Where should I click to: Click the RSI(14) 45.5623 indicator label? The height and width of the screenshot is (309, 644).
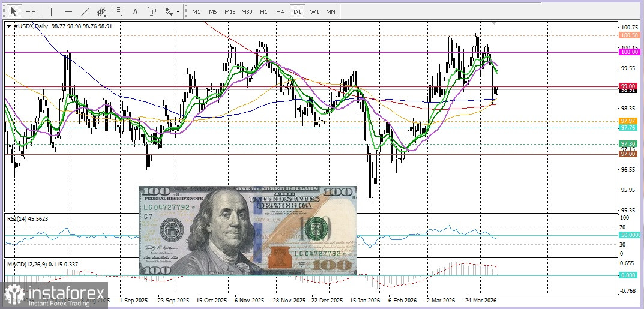click(28, 219)
